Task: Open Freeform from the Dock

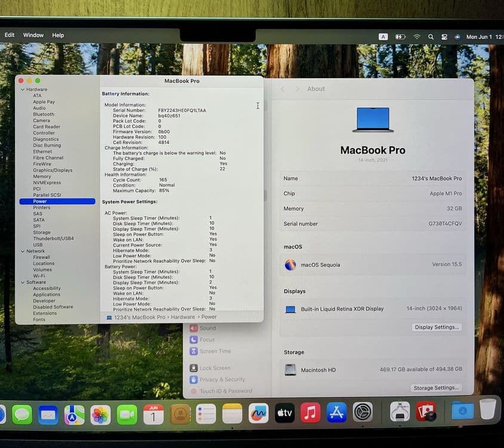Action: (259, 413)
